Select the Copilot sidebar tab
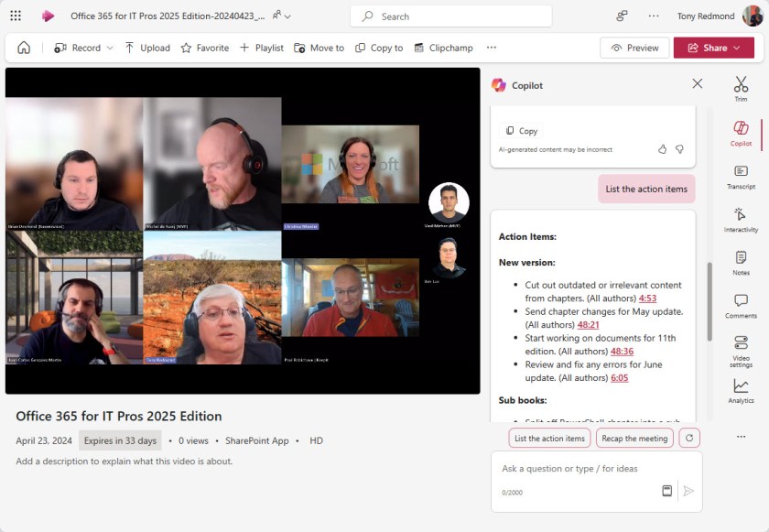Screen dimensions: 769x532 click(741, 134)
